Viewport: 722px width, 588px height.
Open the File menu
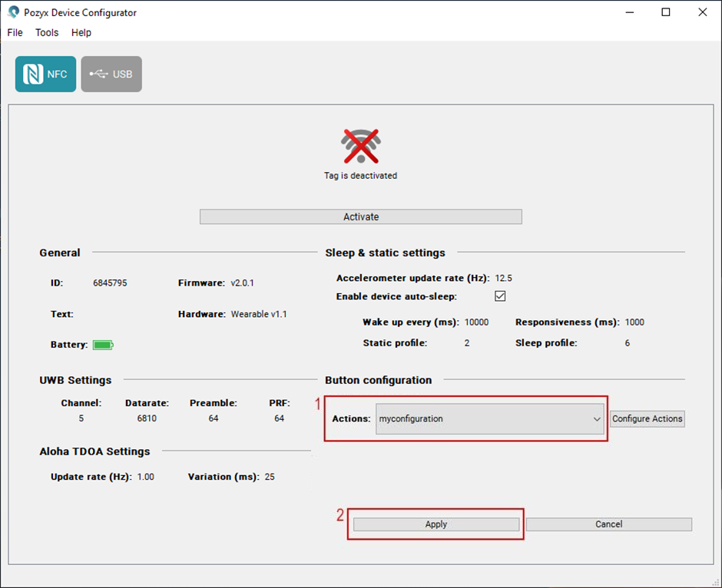(15, 32)
